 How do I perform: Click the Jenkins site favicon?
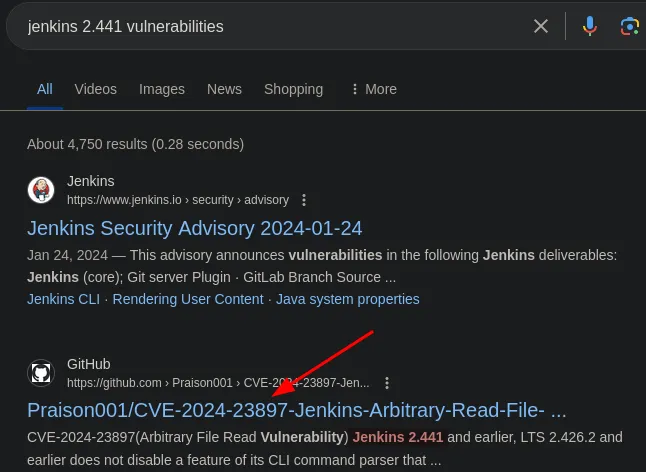41,190
